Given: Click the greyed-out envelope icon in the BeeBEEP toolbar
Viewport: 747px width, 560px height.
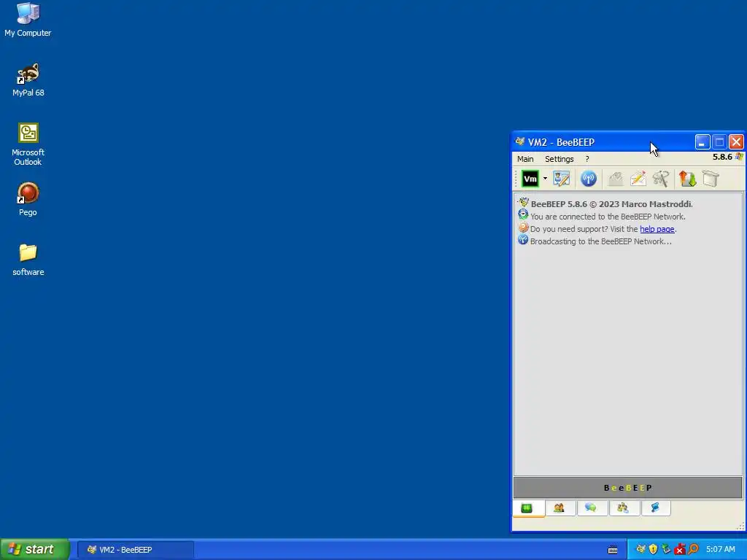Looking at the screenshot, I should [616, 179].
